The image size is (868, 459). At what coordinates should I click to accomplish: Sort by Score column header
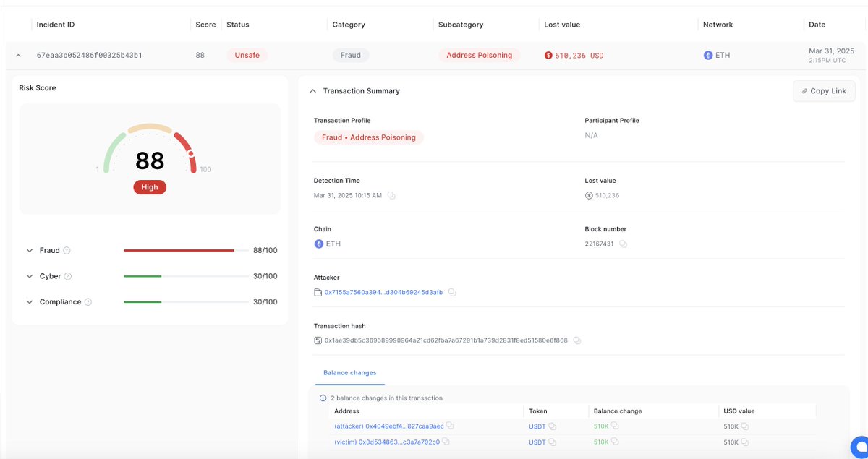coord(205,25)
